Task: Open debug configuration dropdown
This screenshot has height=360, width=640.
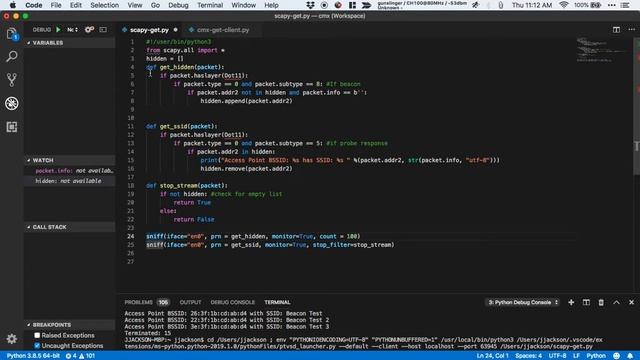Action: pos(72,30)
